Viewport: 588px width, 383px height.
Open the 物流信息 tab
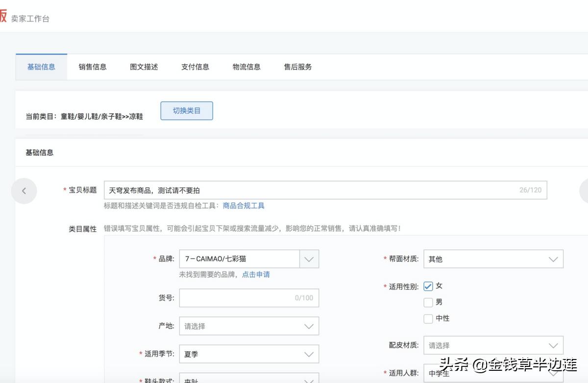246,67
